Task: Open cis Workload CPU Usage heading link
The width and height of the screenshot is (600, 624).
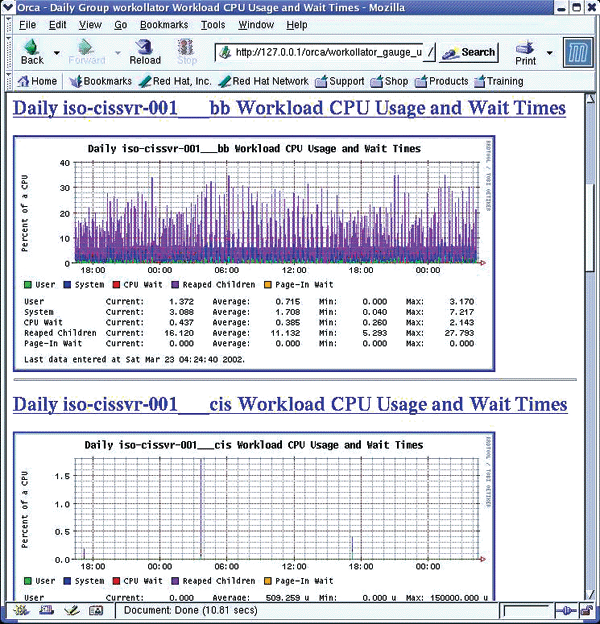Action: click(290, 404)
